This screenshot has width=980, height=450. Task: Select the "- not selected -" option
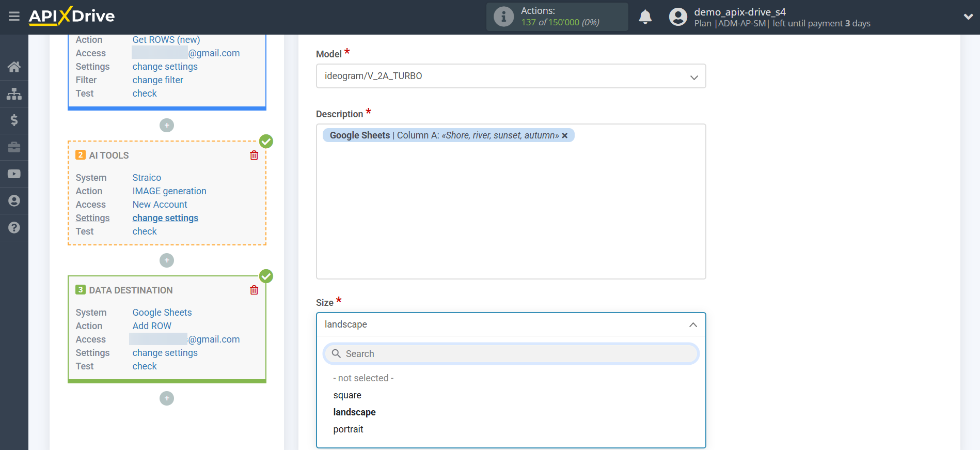363,378
